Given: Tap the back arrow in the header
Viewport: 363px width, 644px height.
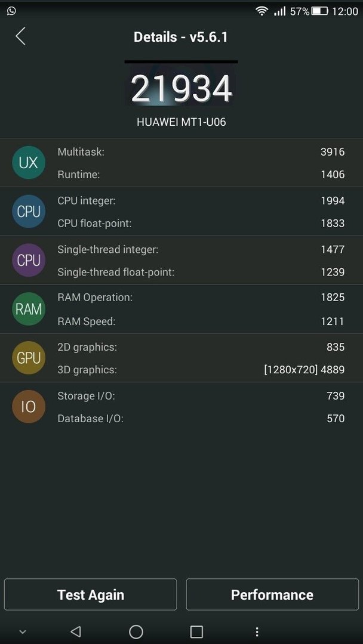Looking at the screenshot, I should 20,36.
